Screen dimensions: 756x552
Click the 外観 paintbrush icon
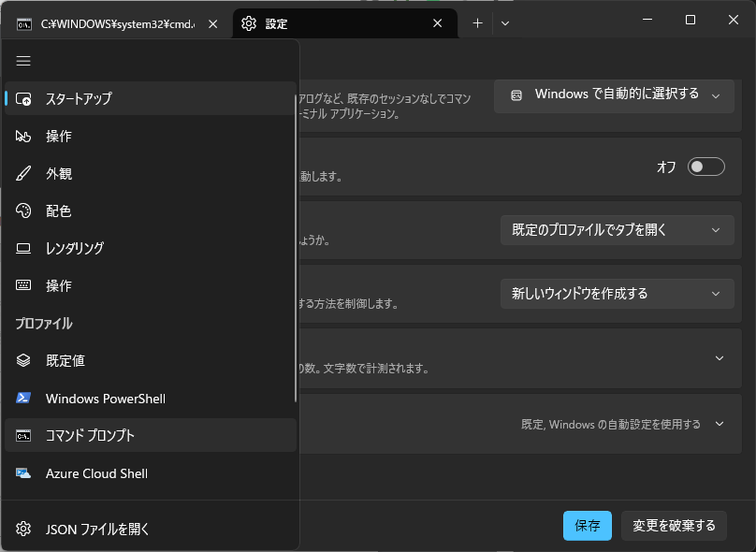point(23,174)
